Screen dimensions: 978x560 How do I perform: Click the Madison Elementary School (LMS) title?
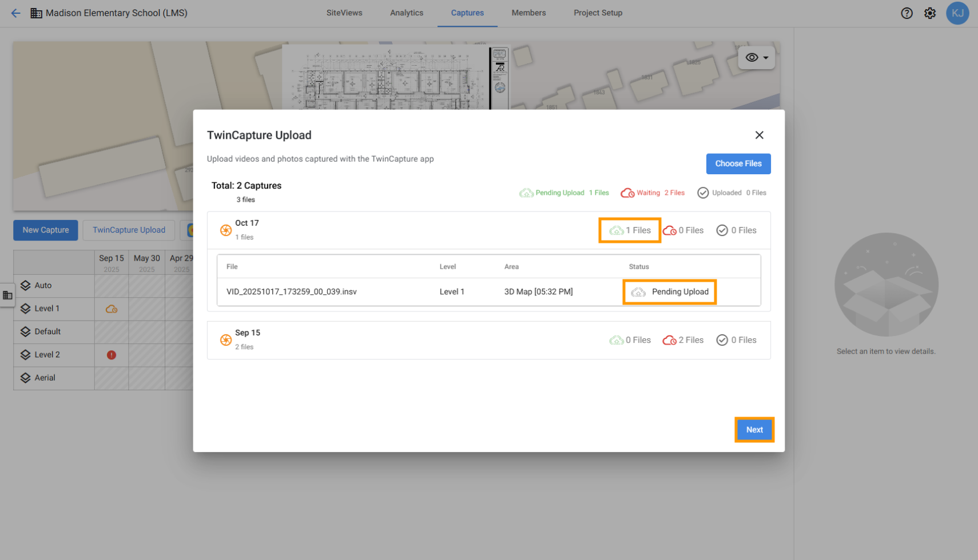[117, 13]
